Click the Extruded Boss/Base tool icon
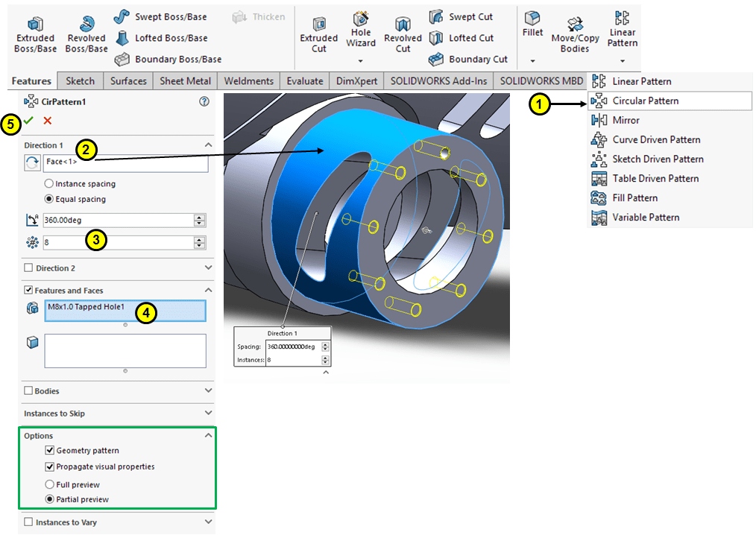 coord(35,25)
